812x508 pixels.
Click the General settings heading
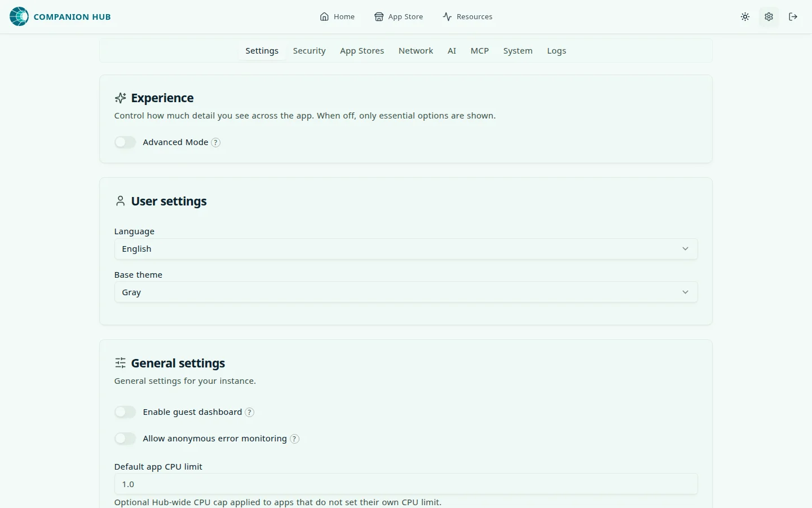pyautogui.click(x=178, y=364)
